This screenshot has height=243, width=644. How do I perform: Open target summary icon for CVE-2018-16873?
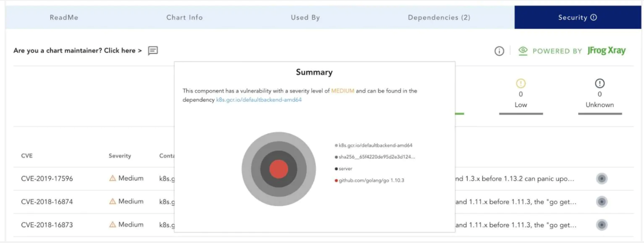[x=602, y=225]
